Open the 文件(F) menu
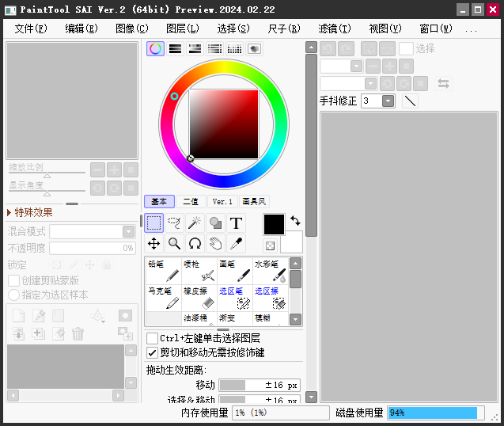The image size is (504, 426). (x=31, y=29)
